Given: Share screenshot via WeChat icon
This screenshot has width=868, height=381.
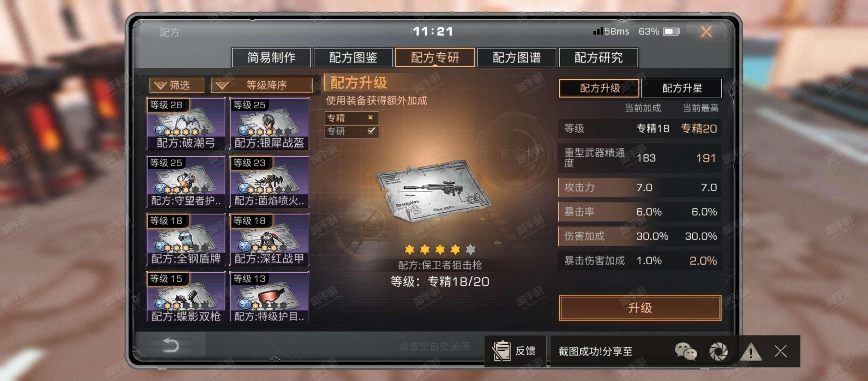Looking at the screenshot, I should (686, 351).
